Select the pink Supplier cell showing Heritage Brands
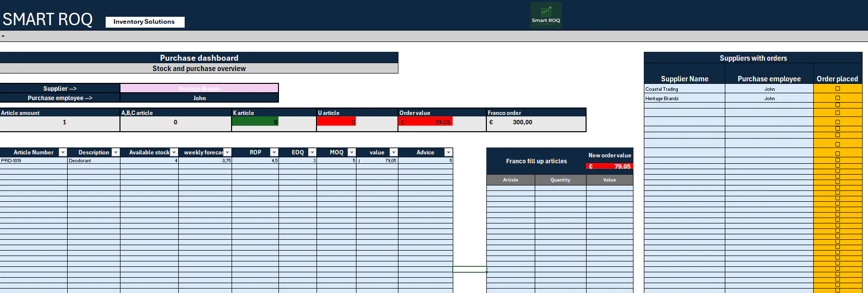Screen dimensions: 868x293 199,88
